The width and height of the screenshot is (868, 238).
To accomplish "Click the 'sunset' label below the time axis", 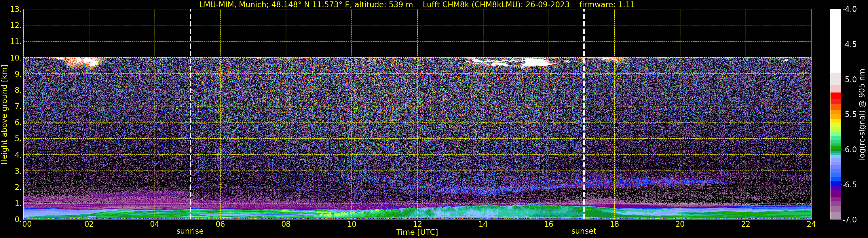I will click(584, 231).
